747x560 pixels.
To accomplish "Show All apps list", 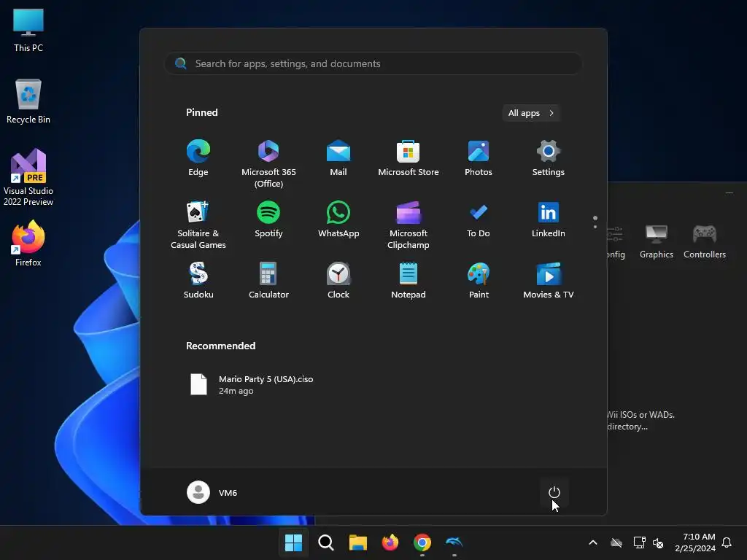I will [x=531, y=113].
